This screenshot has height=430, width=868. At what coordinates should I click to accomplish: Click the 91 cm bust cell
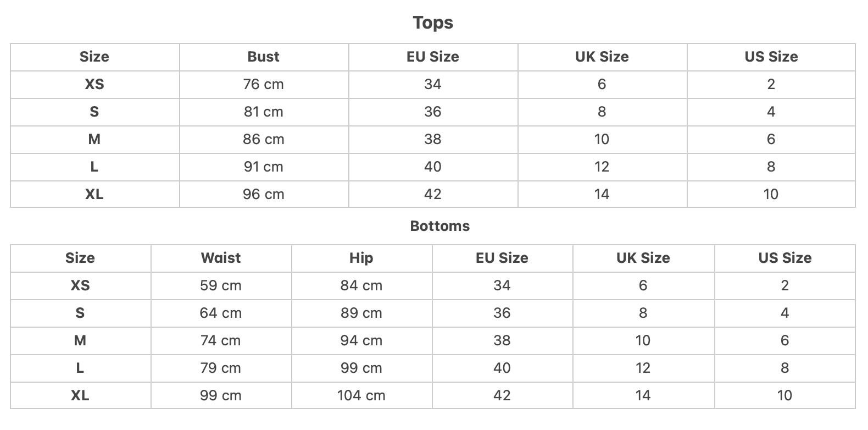tap(264, 167)
